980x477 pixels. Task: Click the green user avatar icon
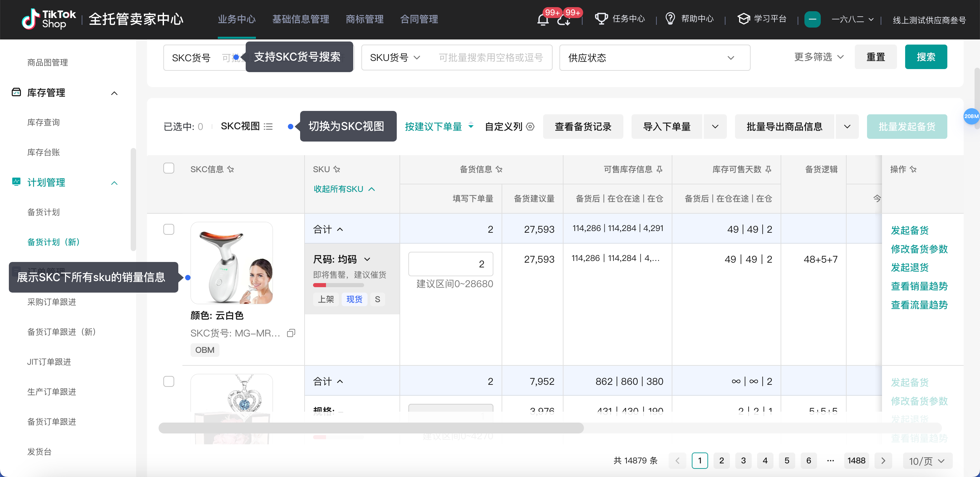coord(812,19)
